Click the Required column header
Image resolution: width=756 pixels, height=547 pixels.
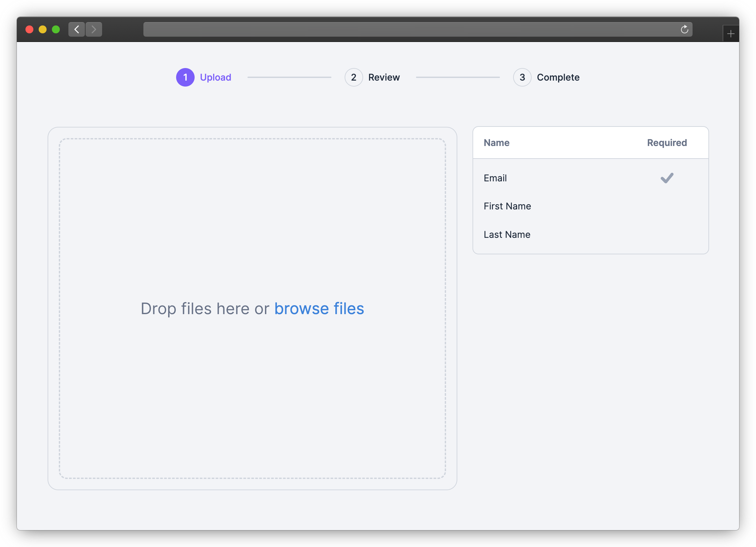[667, 143]
